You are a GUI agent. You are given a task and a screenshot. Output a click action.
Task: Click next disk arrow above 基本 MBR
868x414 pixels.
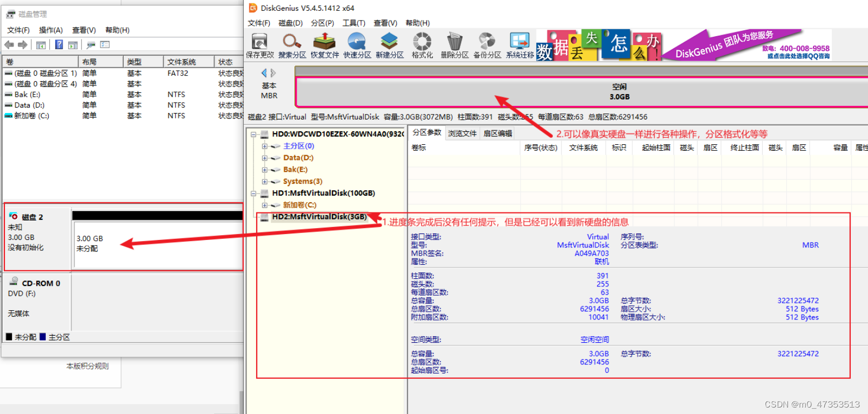point(273,73)
